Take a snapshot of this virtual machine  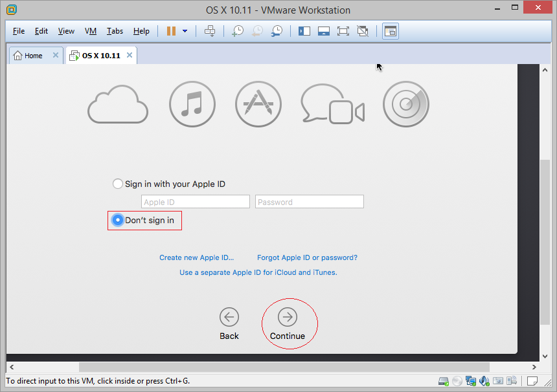[237, 31]
